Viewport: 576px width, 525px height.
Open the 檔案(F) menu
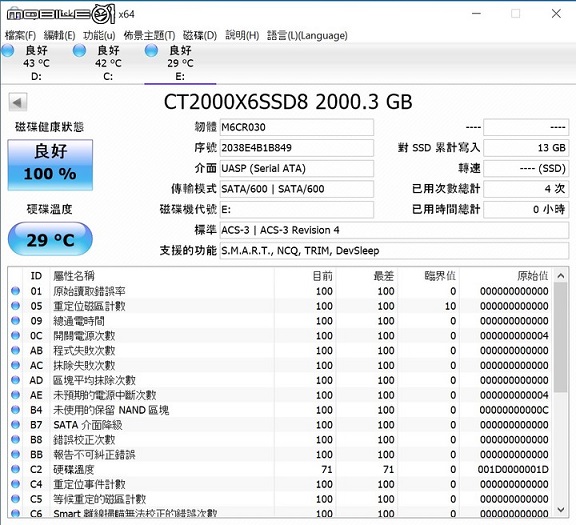click(20, 36)
